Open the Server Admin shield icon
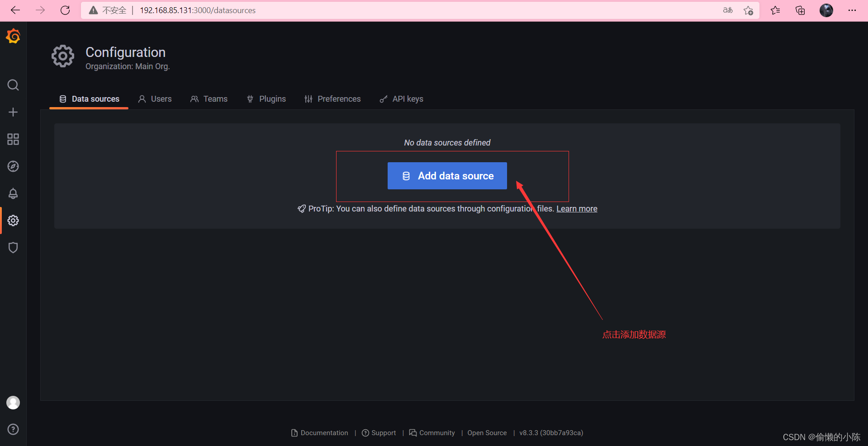Screen dimensions: 868x446 13,248
